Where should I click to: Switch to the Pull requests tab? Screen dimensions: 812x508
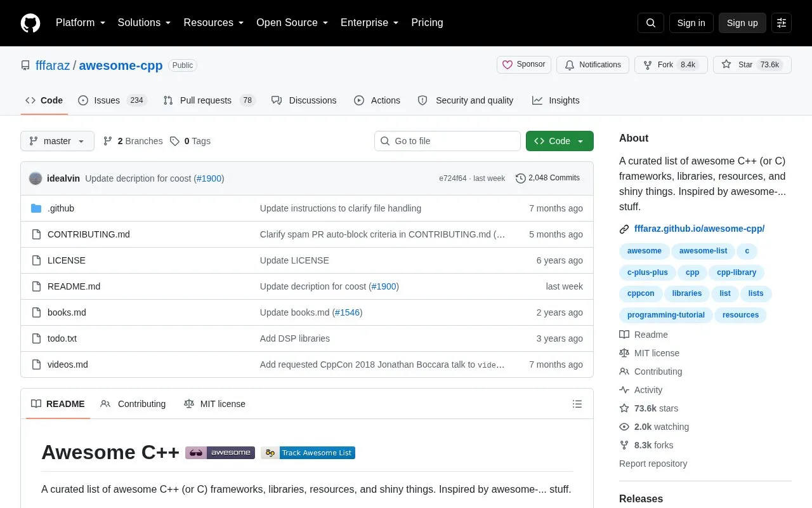point(209,100)
